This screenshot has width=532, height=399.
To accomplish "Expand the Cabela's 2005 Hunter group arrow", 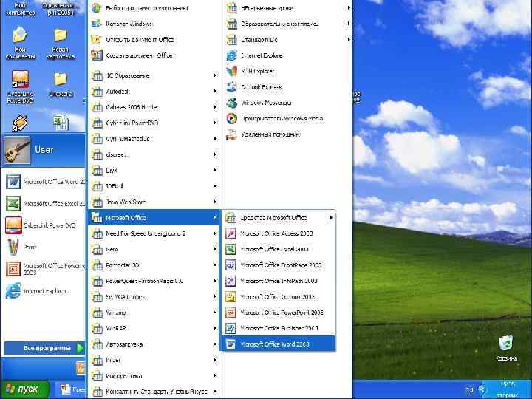I will point(215,107).
